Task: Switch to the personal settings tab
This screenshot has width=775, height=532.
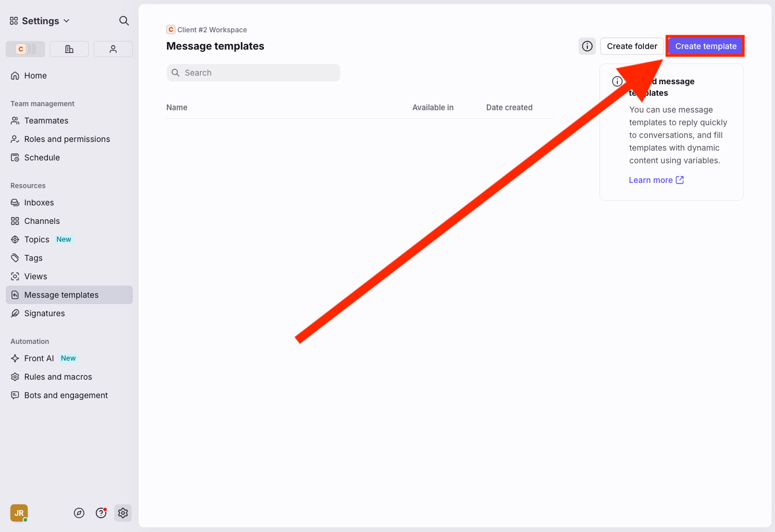Action: coord(113,49)
